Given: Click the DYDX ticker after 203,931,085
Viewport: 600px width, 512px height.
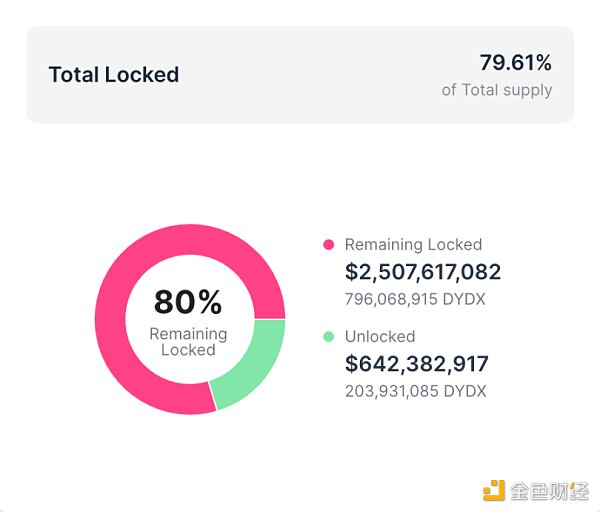Looking at the screenshot, I should click(464, 391).
